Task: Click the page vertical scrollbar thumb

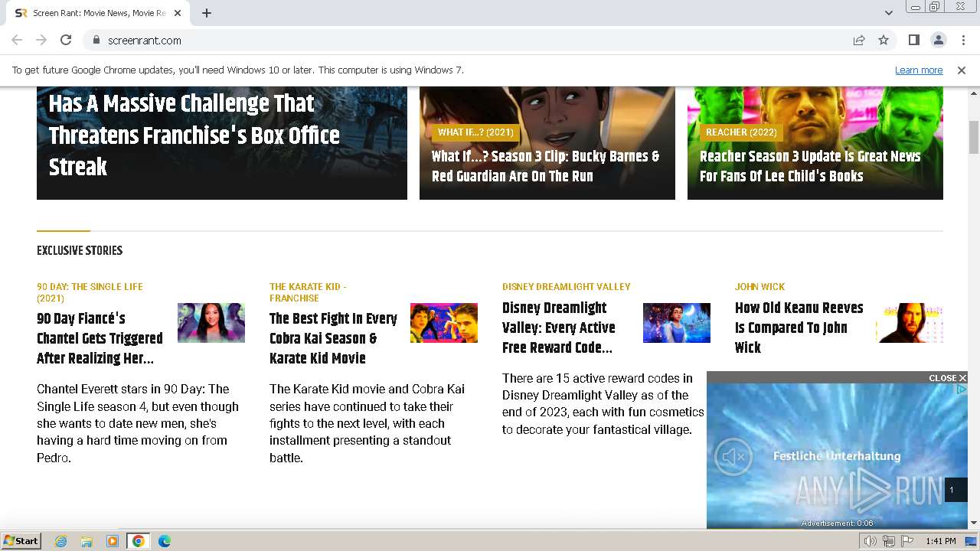Action: click(x=974, y=137)
